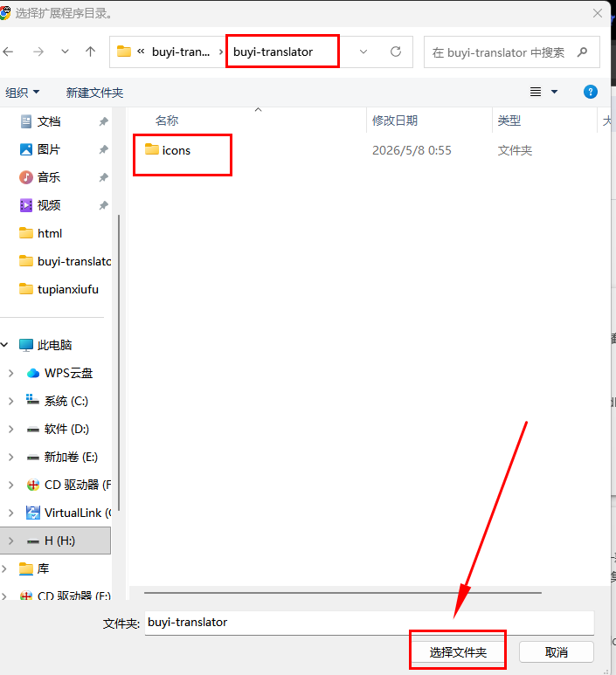Collapse the 此电脑 tree node
Viewport: 616px width, 675px height.
pyautogui.click(x=4, y=345)
